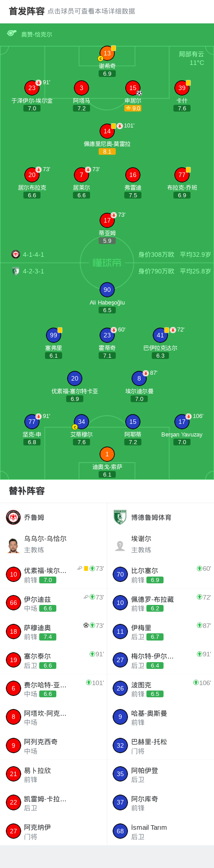This screenshot has width=214, height=868.
Task: Open 卡什 number 39 player circle
Action: click(x=182, y=88)
